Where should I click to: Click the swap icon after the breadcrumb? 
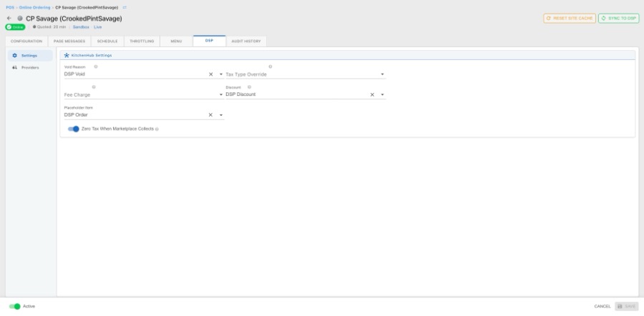click(124, 7)
